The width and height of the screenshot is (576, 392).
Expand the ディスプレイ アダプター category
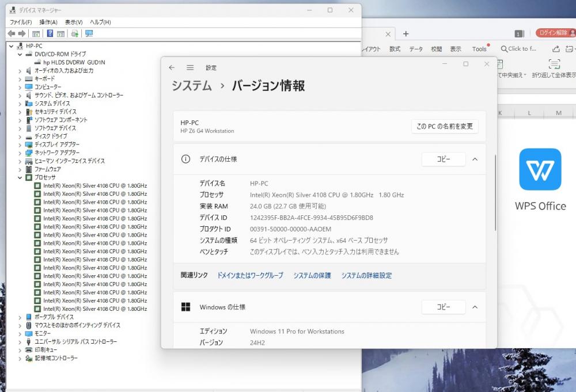pos(20,144)
